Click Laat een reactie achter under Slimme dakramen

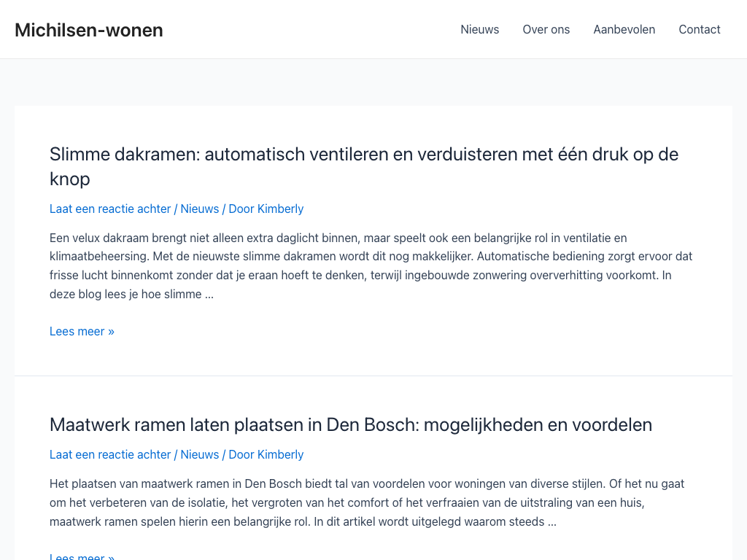[x=110, y=209]
